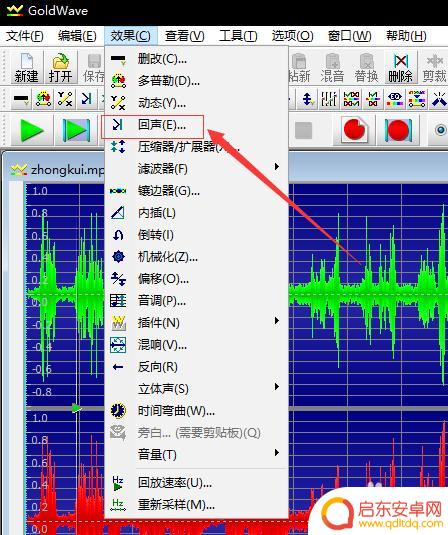The width and height of the screenshot is (448, 535).
Task: Select 反向(R) reverse effect
Action: [x=196, y=367]
